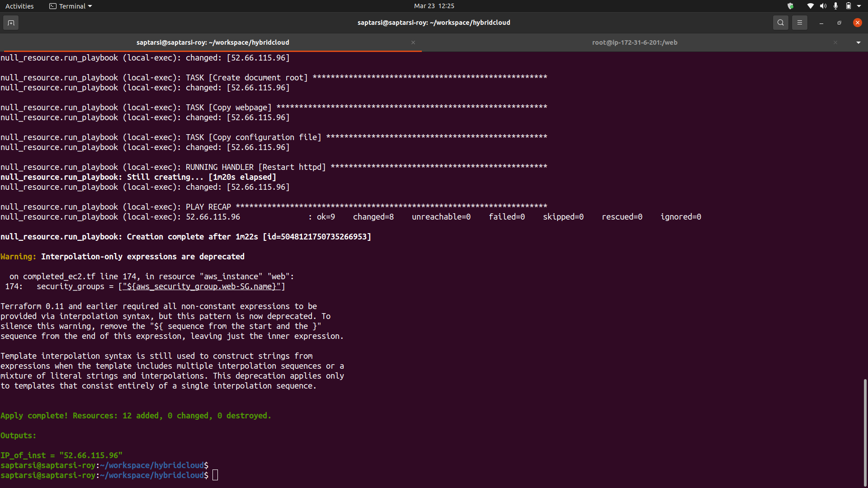This screenshot has width=868, height=488.
Task: Select the saptarsi-roy hybridcloud tab
Action: click(x=212, y=42)
